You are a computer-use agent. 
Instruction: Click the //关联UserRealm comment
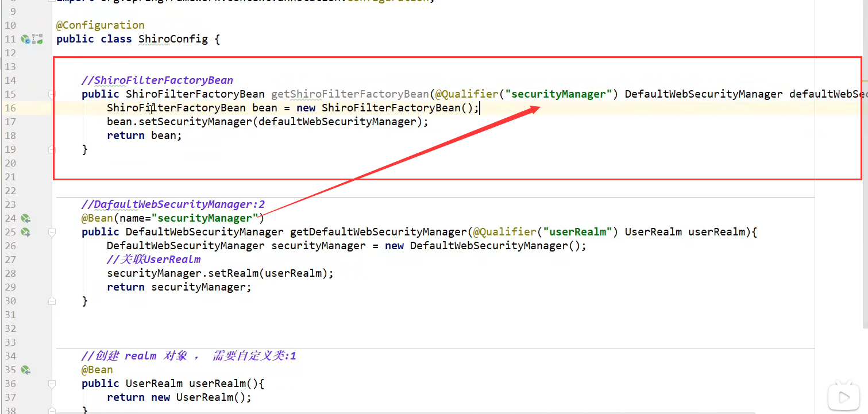pos(154,260)
